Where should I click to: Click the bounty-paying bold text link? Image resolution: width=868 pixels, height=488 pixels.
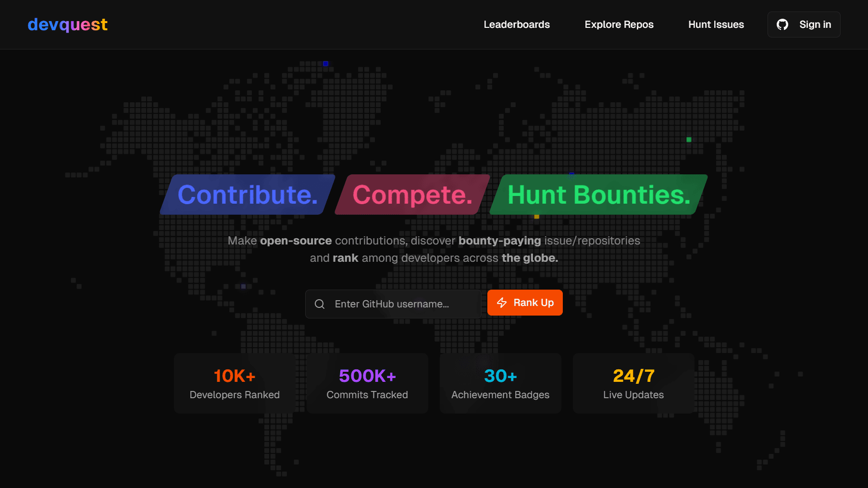pyautogui.click(x=499, y=241)
